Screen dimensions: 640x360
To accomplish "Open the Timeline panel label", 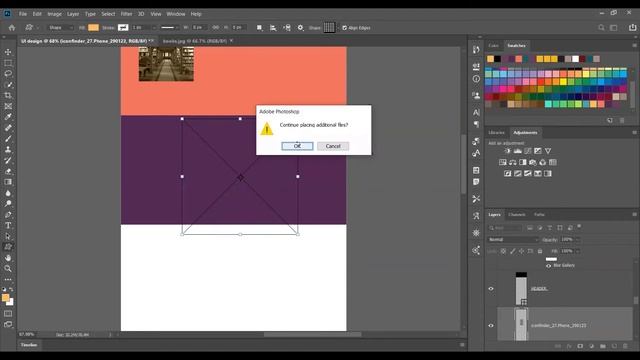I will (29, 345).
